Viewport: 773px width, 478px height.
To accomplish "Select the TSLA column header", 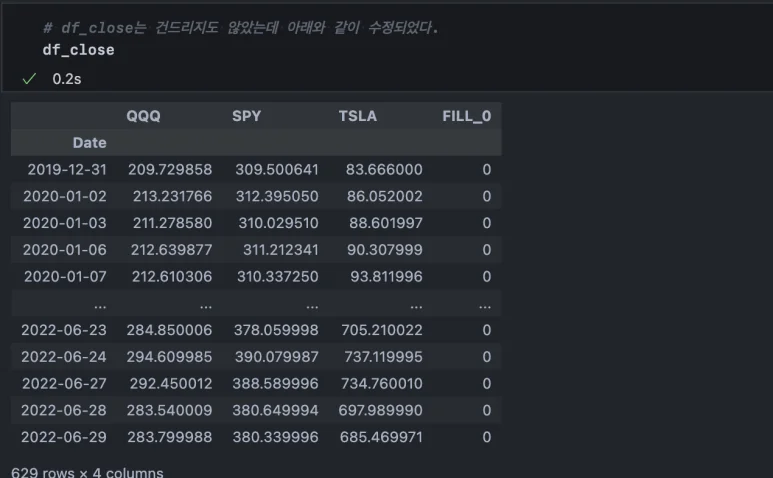I will pyautogui.click(x=358, y=116).
